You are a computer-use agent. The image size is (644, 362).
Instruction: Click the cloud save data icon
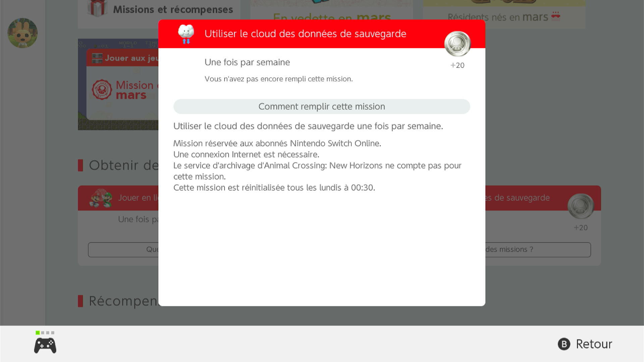click(x=186, y=34)
